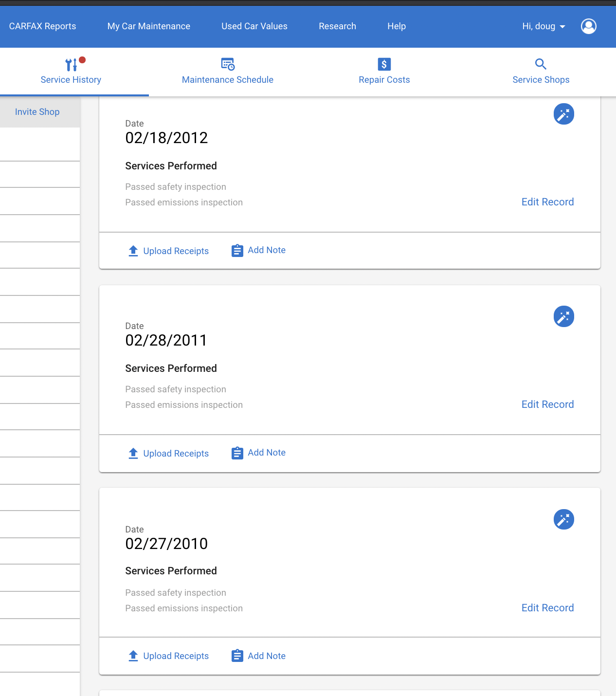The height and width of the screenshot is (696, 616).
Task: Click the Repair Costs dollar icon
Action: click(x=384, y=64)
